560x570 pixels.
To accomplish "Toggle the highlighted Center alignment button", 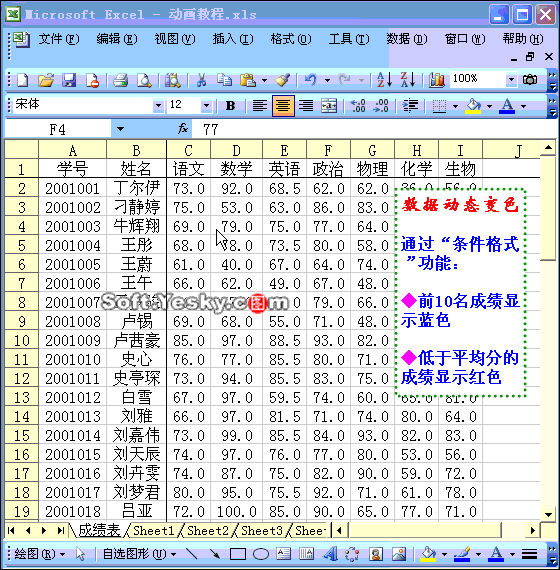I will (283, 106).
